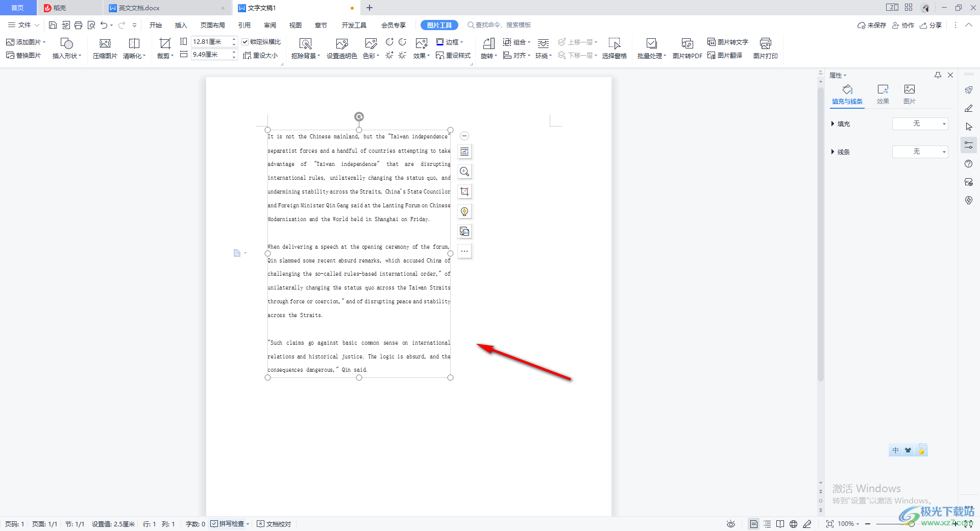Open the Border (边框) dropdown
This screenshot has height=531, width=980.
[x=450, y=42]
